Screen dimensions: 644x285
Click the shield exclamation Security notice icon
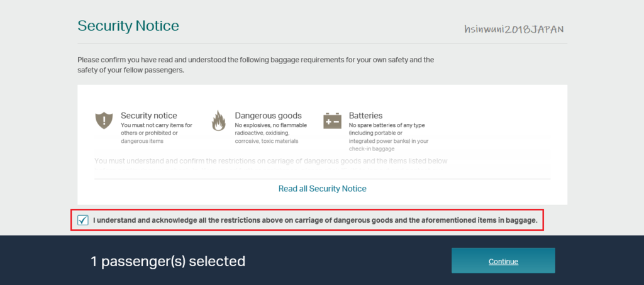pos(104,120)
